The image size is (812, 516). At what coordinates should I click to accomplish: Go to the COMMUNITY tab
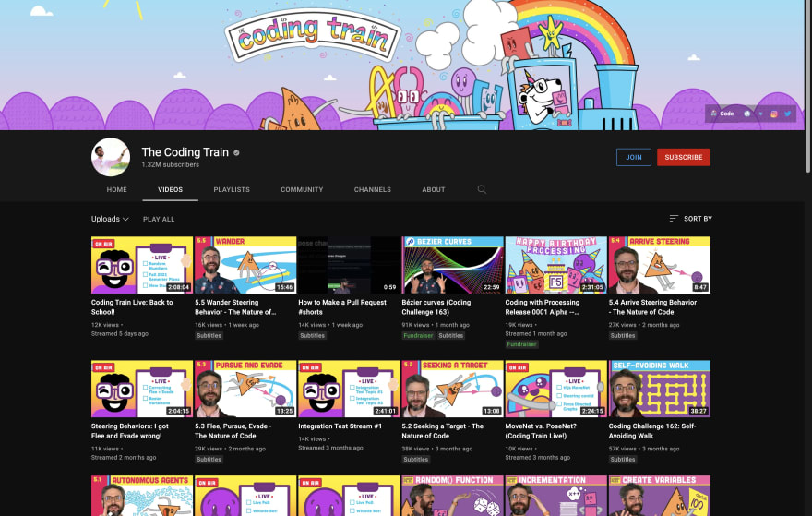(302, 189)
